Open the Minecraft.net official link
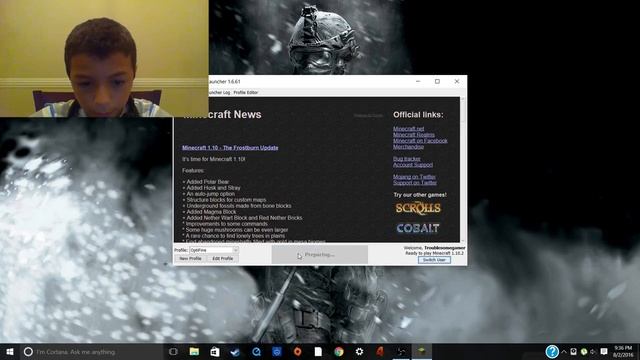The width and height of the screenshot is (640, 360). click(409, 129)
